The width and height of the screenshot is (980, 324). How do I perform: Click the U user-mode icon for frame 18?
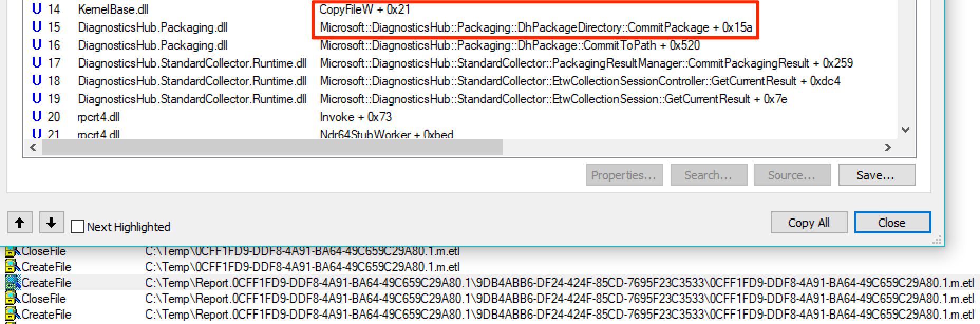tap(36, 81)
